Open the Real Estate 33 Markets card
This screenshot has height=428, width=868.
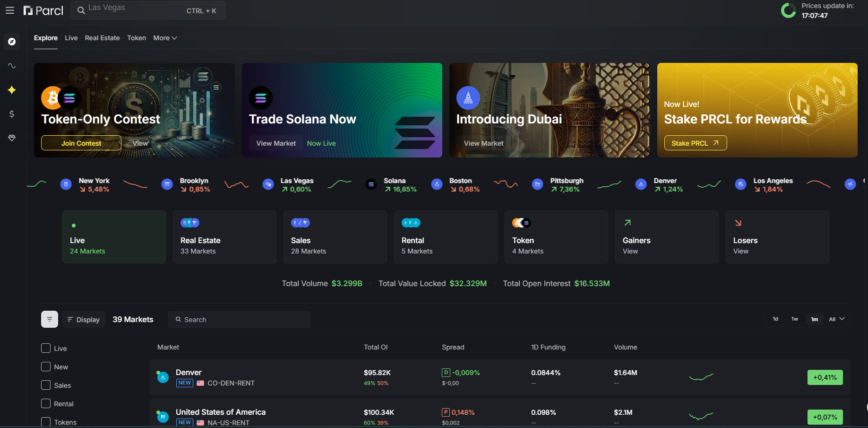(224, 237)
